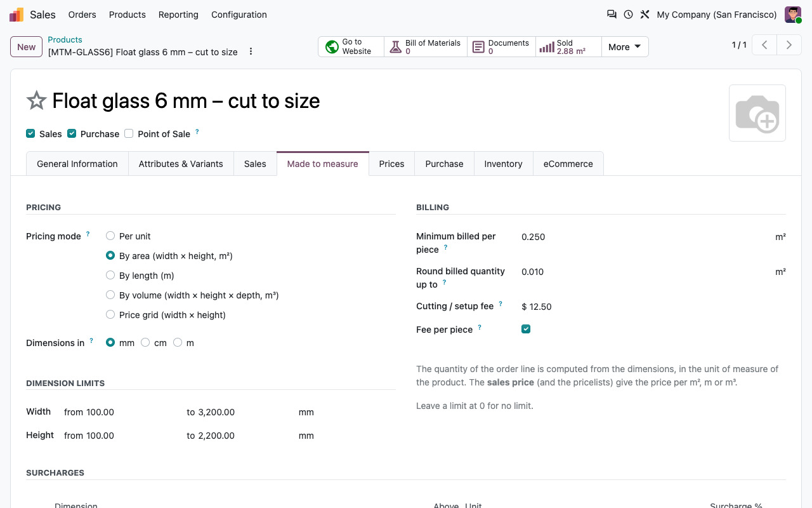
Task: Click the New button
Action: coord(27,47)
